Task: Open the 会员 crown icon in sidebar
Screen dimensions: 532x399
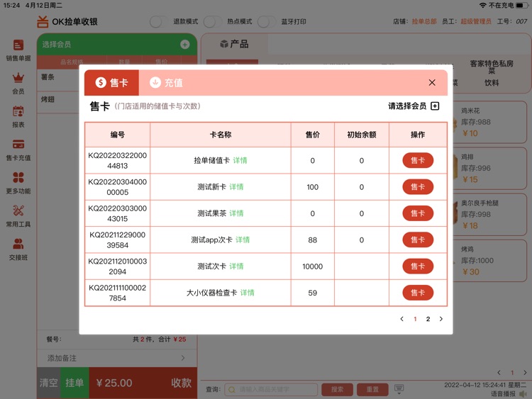Action: coord(18,78)
